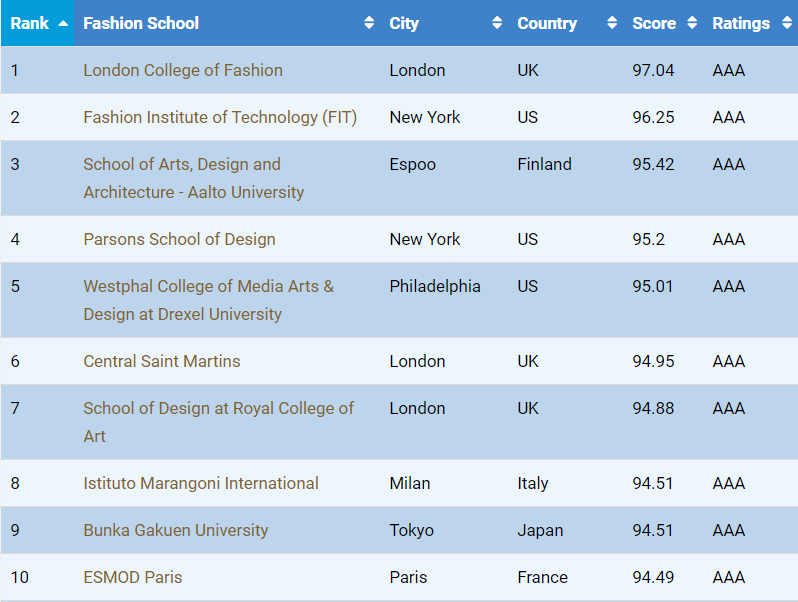Viewport: 798px width, 602px height.
Task: Open School of Design at Royal College link
Action: (218, 422)
